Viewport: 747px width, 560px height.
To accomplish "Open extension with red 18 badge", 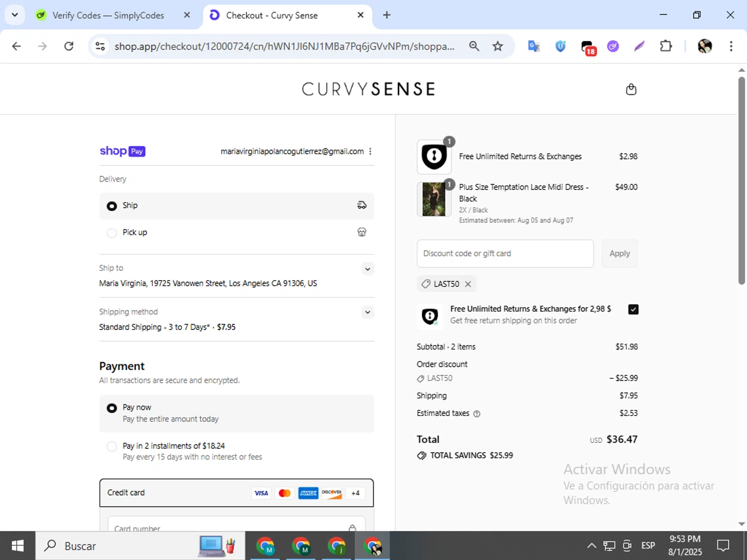I will [588, 47].
